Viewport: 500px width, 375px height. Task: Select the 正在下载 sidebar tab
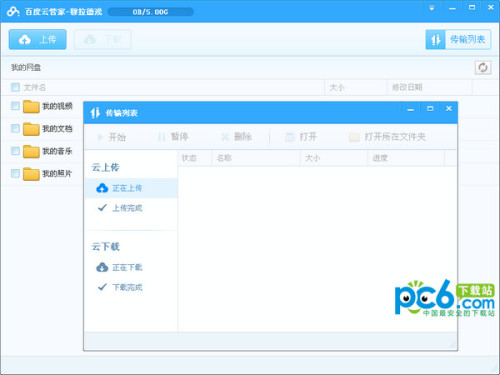131,267
